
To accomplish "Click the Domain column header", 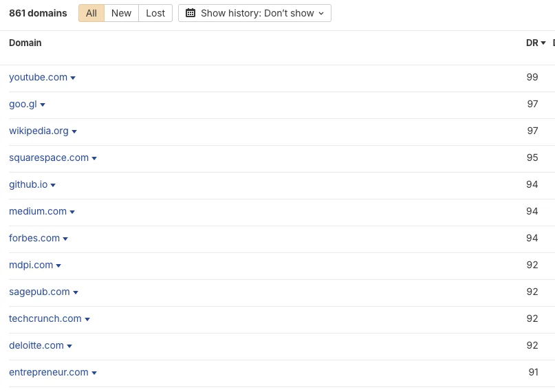I will point(25,43).
